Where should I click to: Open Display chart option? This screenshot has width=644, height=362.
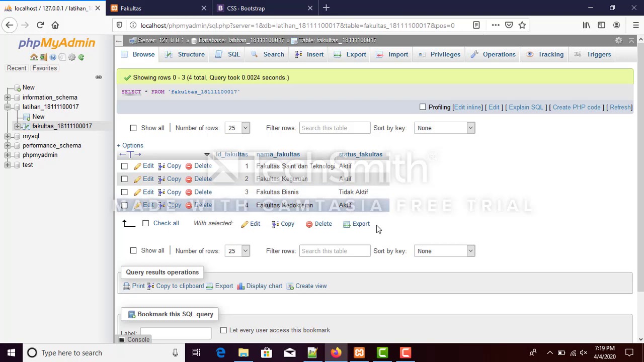(260, 286)
